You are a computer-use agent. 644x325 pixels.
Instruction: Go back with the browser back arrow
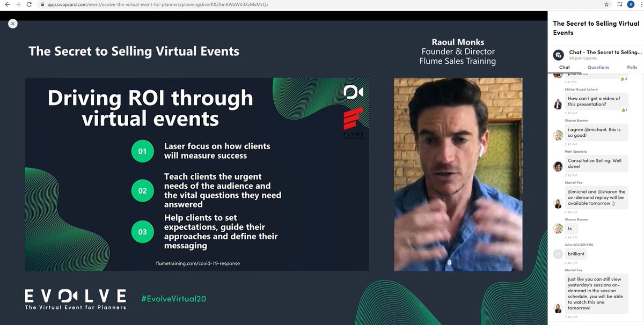(x=6, y=4)
